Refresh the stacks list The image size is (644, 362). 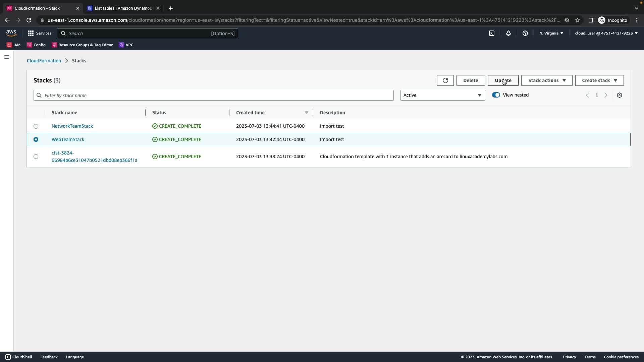click(445, 80)
